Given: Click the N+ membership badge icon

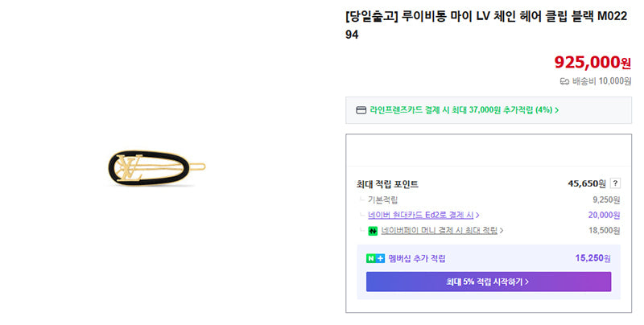Looking at the screenshot, I should (375, 258).
